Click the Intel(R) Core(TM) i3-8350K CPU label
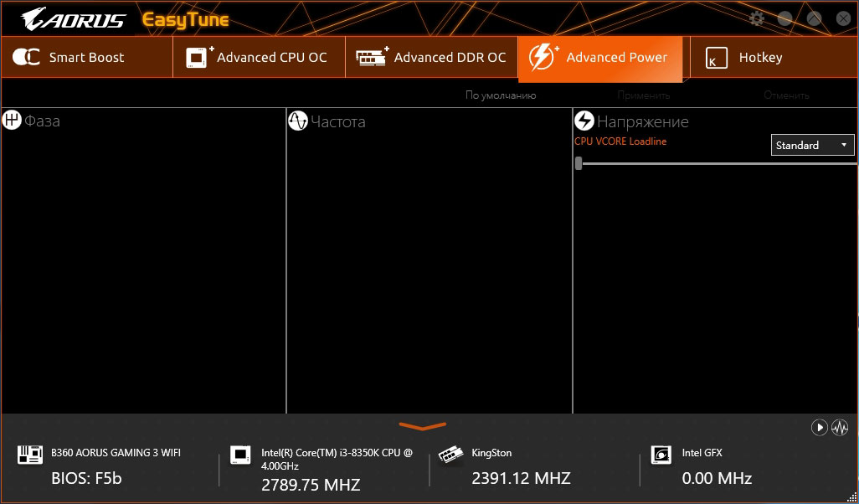Image resolution: width=859 pixels, height=504 pixels. [x=337, y=459]
